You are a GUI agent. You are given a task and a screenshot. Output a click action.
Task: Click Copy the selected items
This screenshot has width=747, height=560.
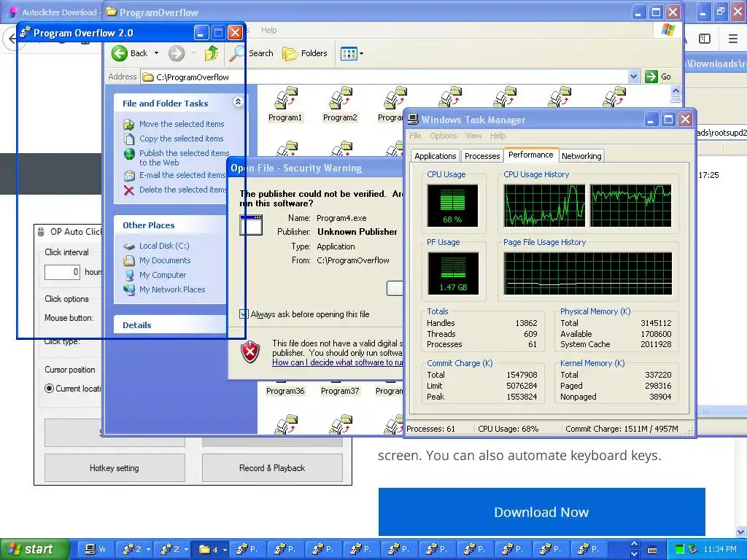point(181,139)
